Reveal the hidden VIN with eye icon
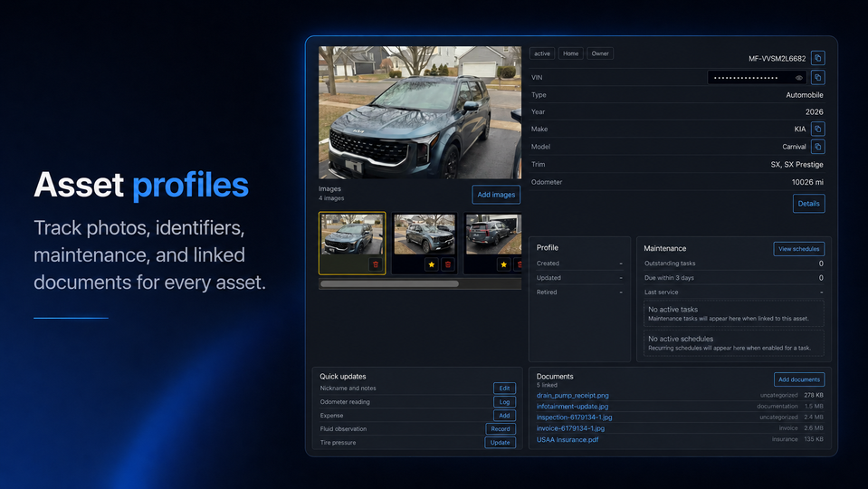 (799, 78)
